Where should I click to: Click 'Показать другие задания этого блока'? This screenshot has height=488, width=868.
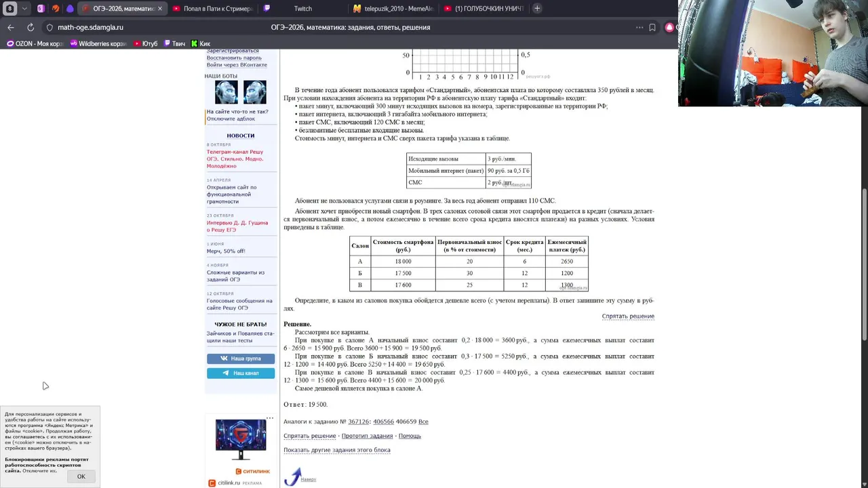[x=337, y=450]
